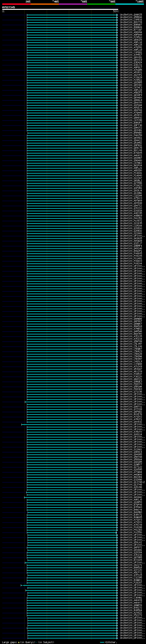Click hit label UniRef100_Q43605
Screen dimensions: 146x644
[131, 238]
